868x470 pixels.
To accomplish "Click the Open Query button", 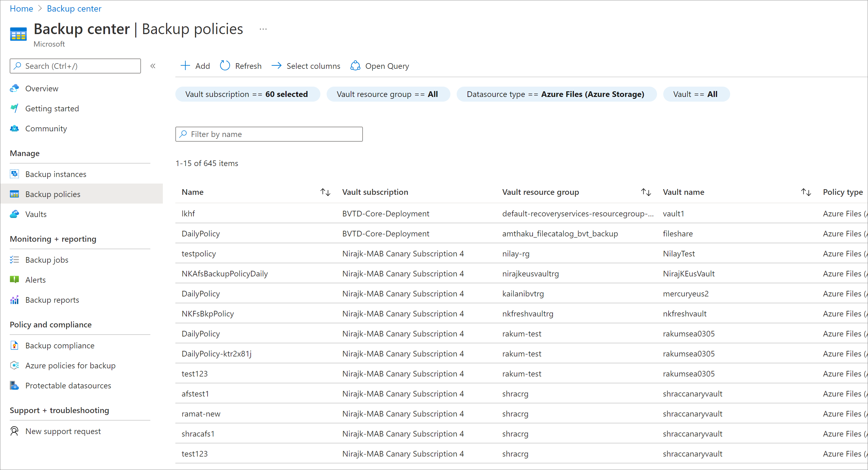I will 380,65.
